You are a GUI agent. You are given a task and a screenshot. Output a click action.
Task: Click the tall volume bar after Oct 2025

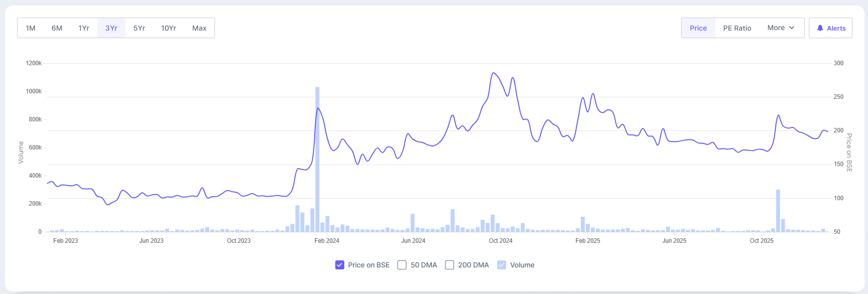coord(778,211)
